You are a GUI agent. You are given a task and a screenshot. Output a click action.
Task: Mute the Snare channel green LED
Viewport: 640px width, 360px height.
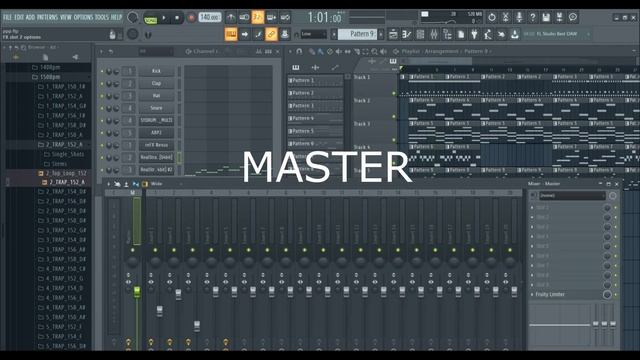[x=102, y=109]
